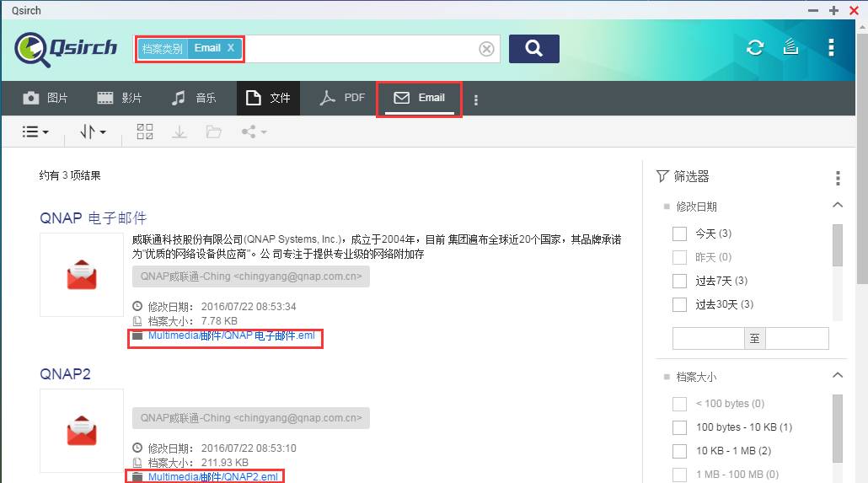Click modified date 2016/07/22 08:53:34
The height and width of the screenshot is (483, 868).
click(x=249, y=306)
